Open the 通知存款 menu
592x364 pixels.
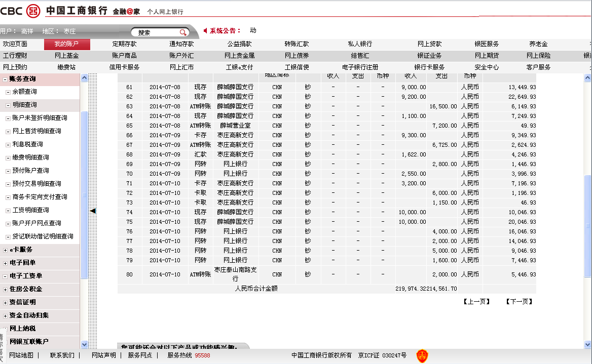tap(181, 44)
